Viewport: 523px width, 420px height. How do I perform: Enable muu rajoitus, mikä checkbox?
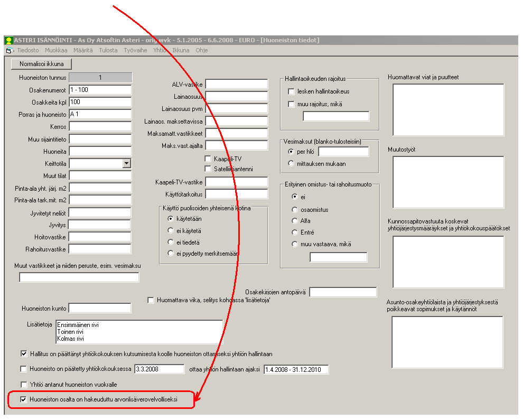coord(291,105)
